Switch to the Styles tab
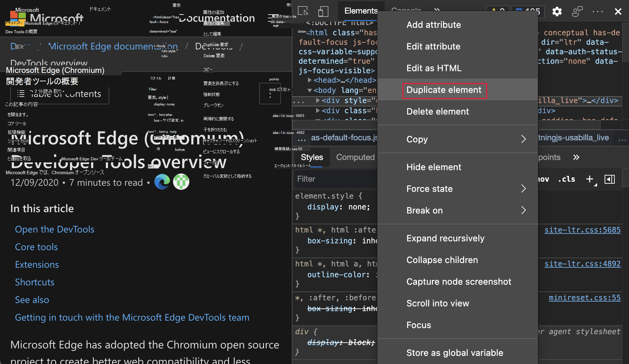The image size is (629, 364). 312,157
